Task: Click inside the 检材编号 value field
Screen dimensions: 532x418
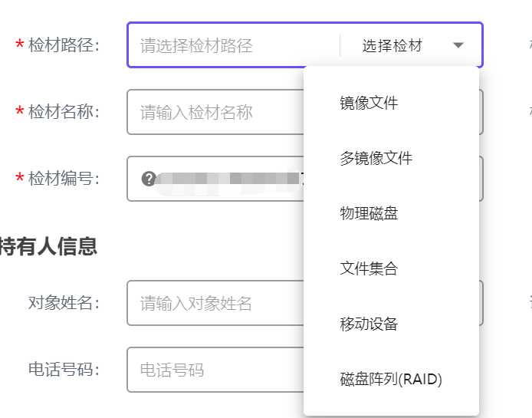Action: 215,179
